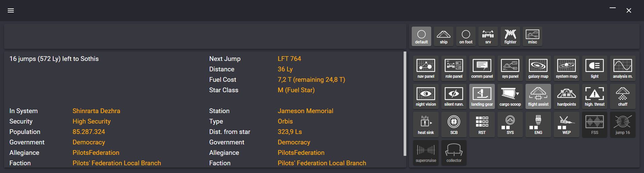This screenshot has height=173, width=644.
Task: Deploy a heat sink
Action: pyautogui.click(x=426, y=124)
